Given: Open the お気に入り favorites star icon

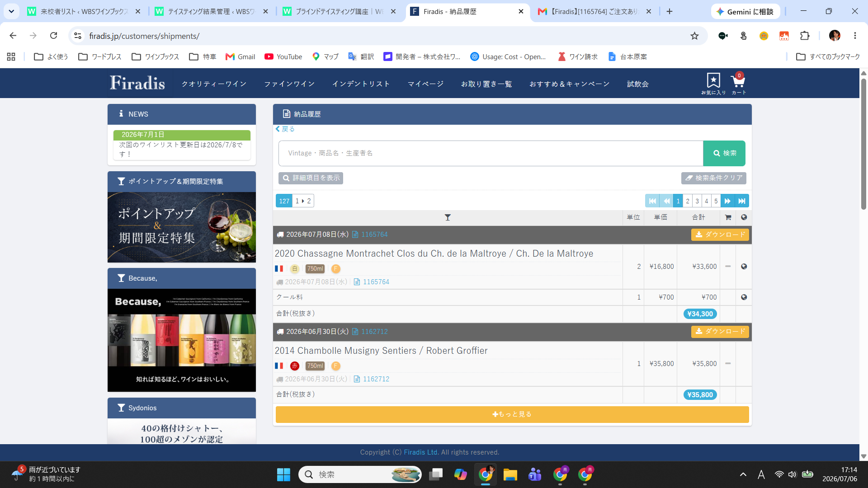Looking at the screenshot, I should pos(713,81).
